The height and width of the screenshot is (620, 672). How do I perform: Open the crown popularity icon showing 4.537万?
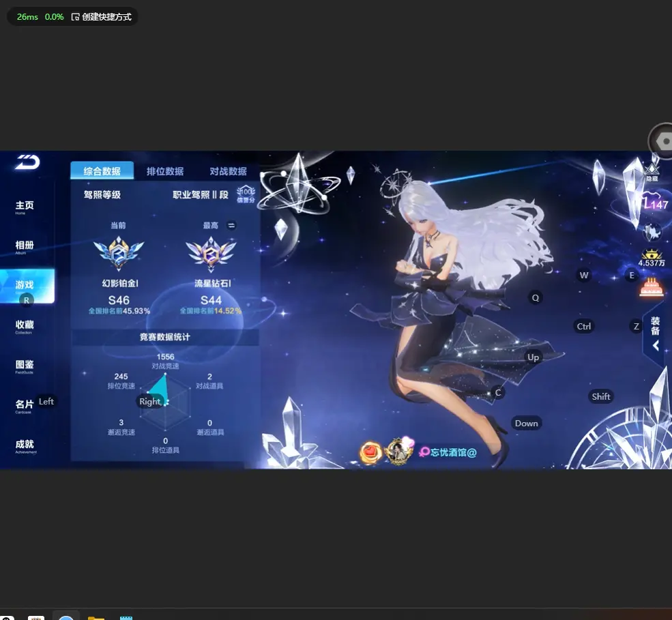click(x=652, y=258)
